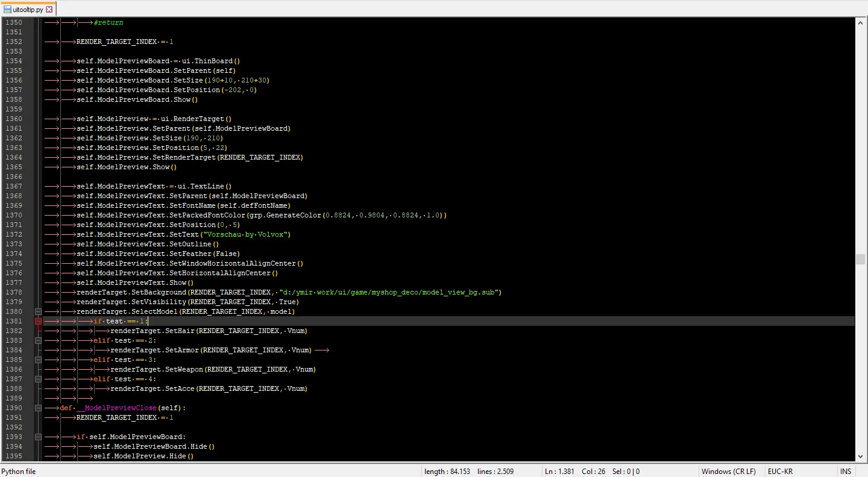Fold the elif test == 2 block
Viewport: 868px width, 477px height.
[x=38, y=340]
